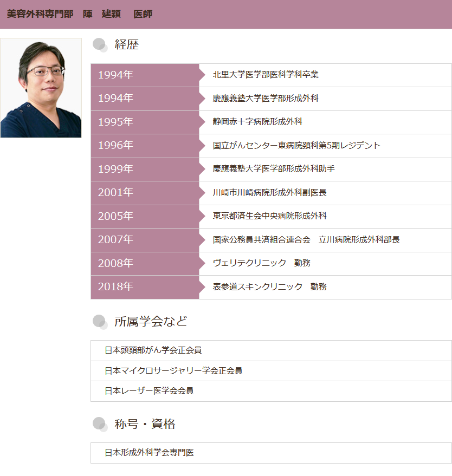Click the bubble icon beside 所属学会など heading

point(100,322)
